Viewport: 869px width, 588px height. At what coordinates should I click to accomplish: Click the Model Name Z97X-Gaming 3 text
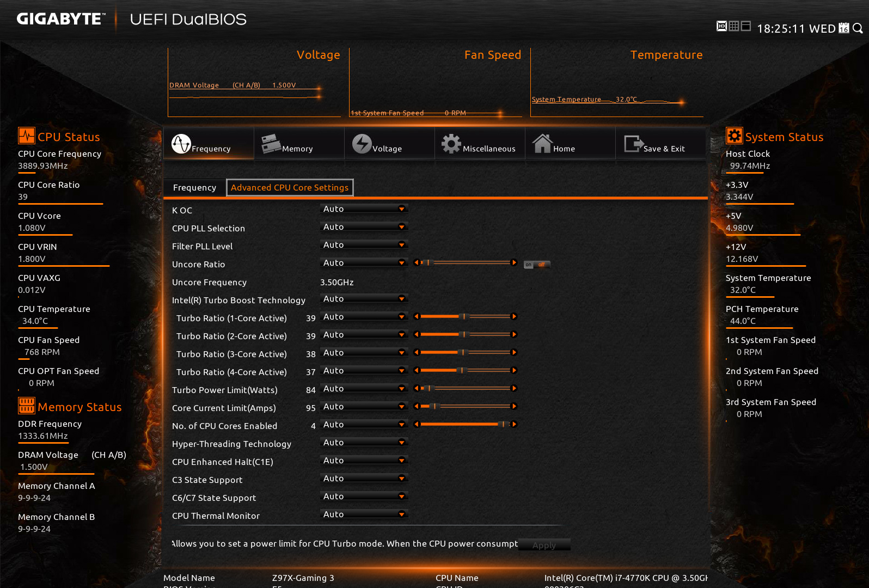303,578
